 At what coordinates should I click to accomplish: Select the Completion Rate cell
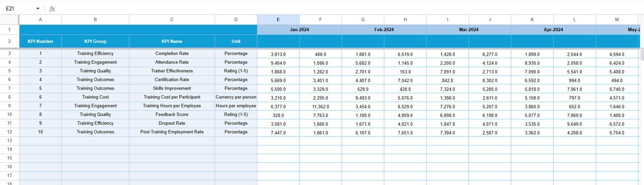(172, 54)
